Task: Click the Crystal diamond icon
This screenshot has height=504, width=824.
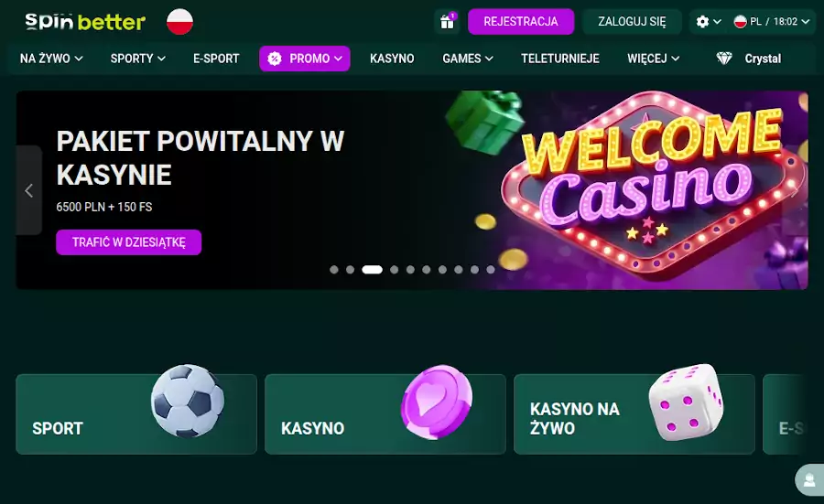Action: tap(724, 59)
